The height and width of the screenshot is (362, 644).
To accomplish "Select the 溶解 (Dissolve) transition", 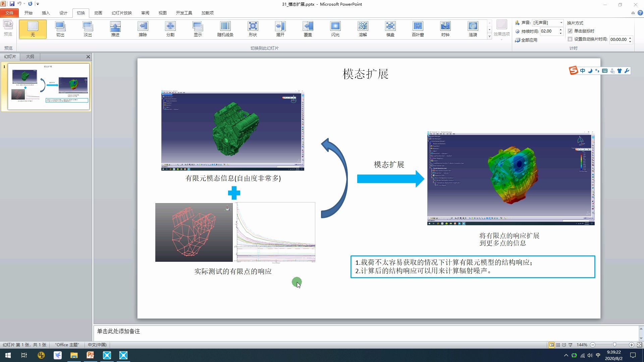I will pos(363,29).
